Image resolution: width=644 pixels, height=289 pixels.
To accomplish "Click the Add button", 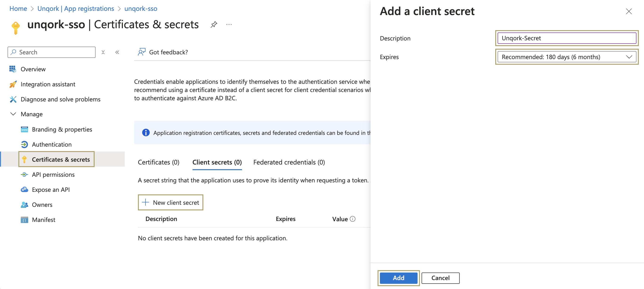I will click(398, 278).
